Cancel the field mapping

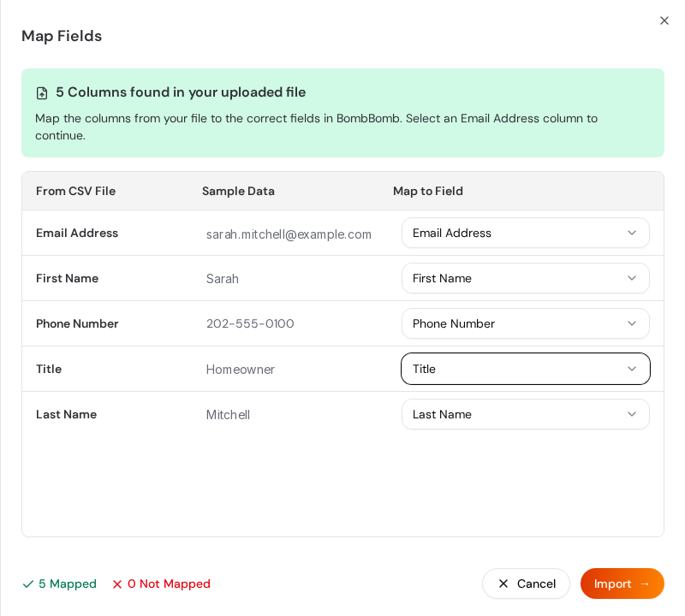pos(526,583)
